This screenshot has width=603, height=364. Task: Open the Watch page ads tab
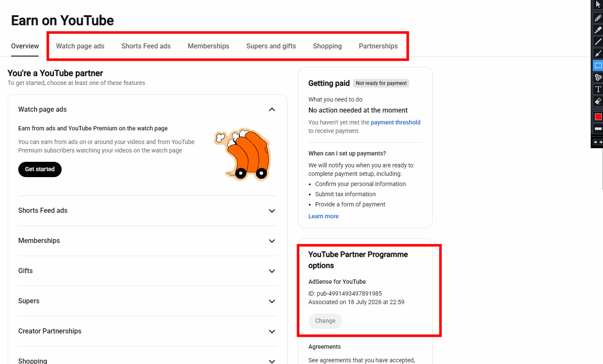coord(80,46)
